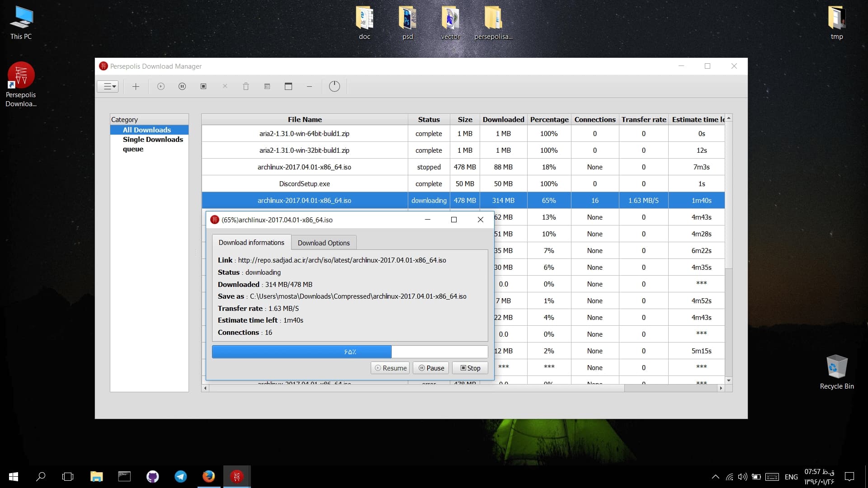Viewport: 868px width, 488px height.
Task: Open Persepolis Download Manager desktop shortcut
Action: click(21, 84)
